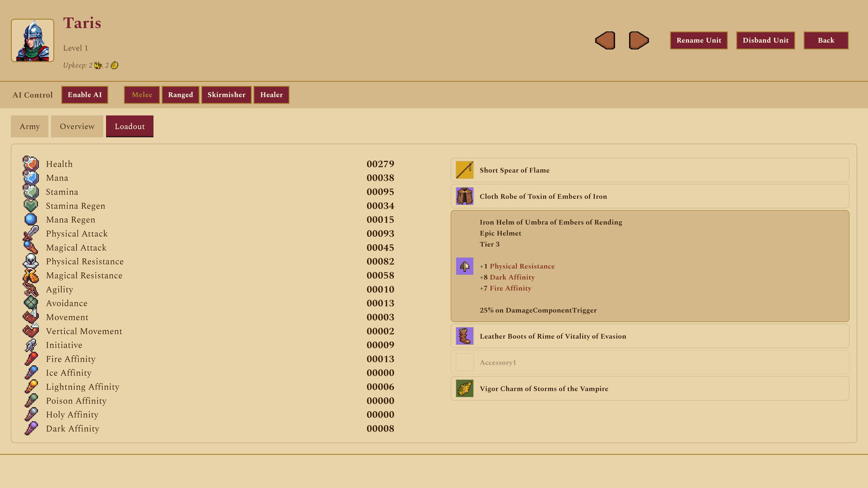Click the Disband Unit button
Screen dimensions: 868x488
click(x=765, y=40)
